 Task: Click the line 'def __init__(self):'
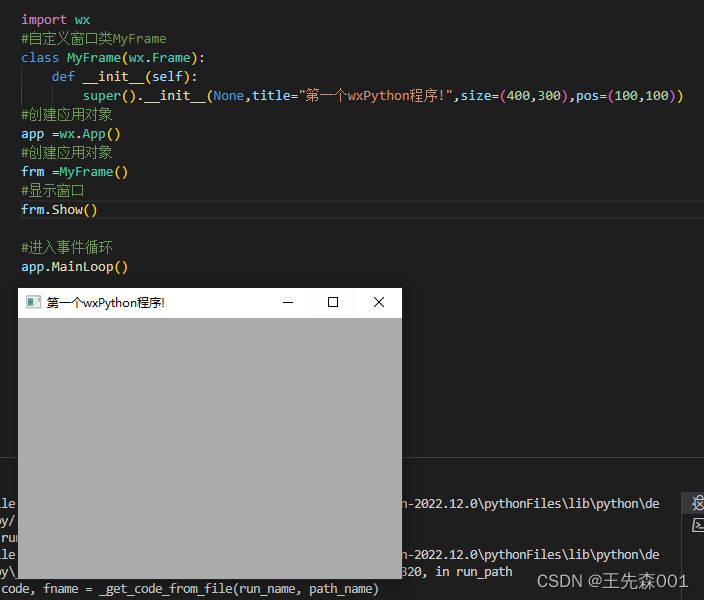[124, 77]
